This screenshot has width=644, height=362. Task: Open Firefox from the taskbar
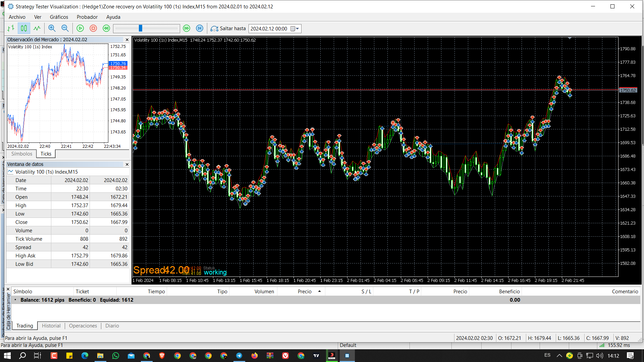point(255,356)
